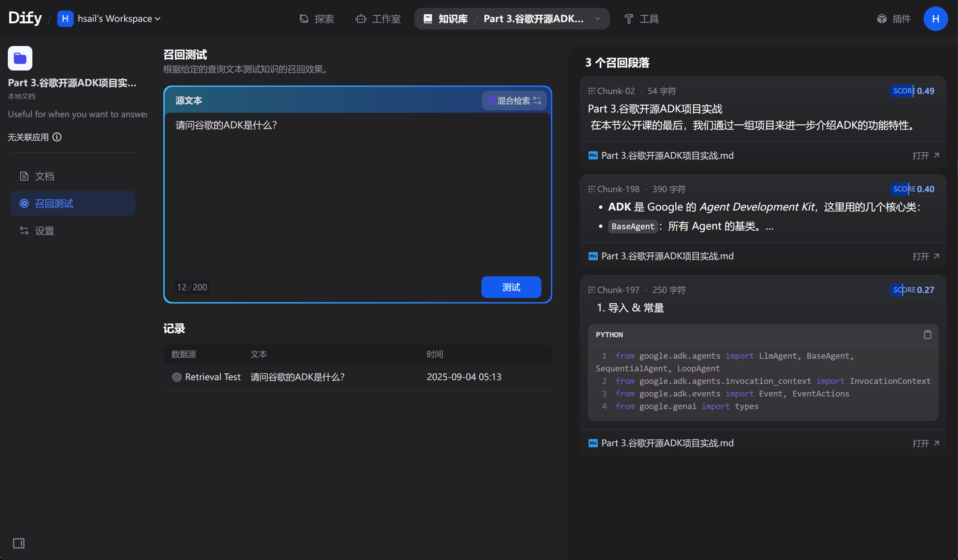Click the 12/200 character counter

point(192,287)
